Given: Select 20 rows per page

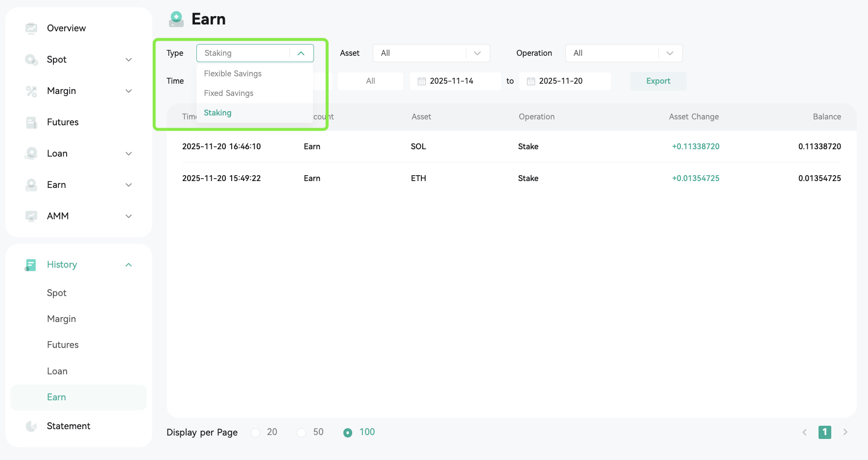Looking at the screenshot, I should tap(256, 433).
